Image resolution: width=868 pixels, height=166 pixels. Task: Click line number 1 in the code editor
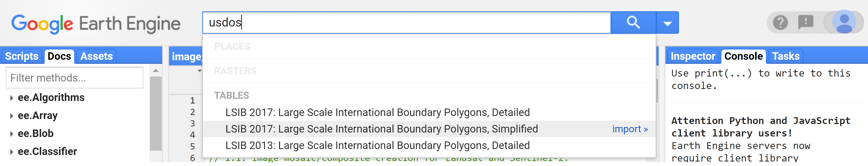tap(192, 100)
